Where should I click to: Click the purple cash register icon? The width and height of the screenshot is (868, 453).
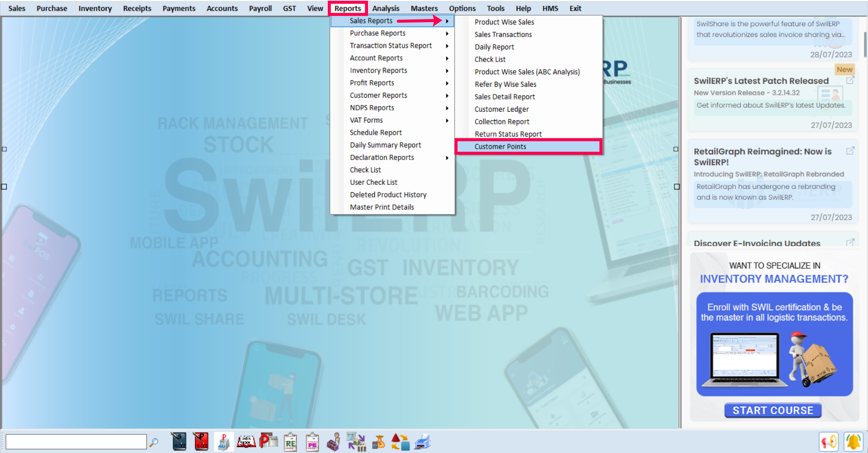(x=334, y=442)
